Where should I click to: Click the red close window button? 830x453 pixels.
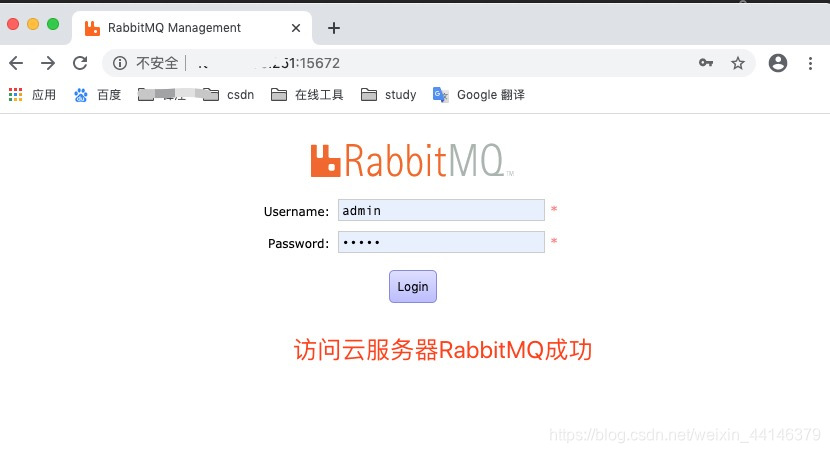coord(13,24)
